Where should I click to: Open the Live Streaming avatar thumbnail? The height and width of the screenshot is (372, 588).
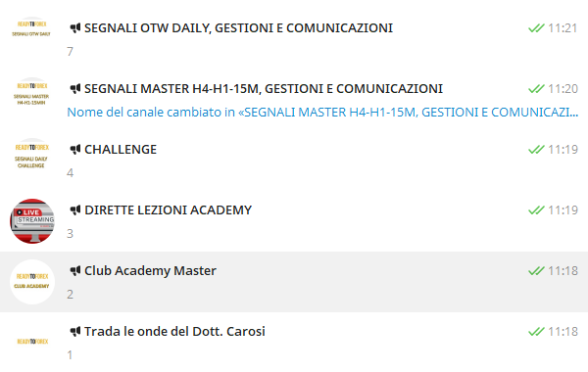32,221
